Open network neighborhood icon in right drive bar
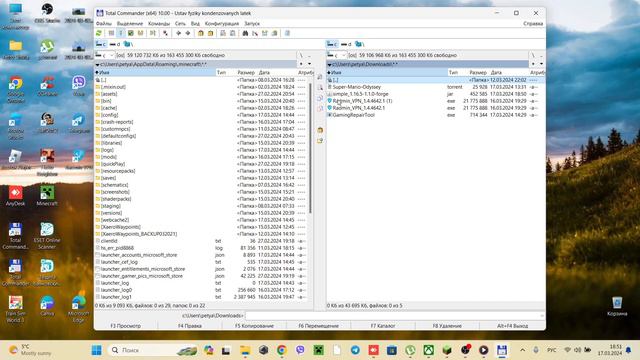Viewport: 640px width, 360px height. (x=359, y=44)
